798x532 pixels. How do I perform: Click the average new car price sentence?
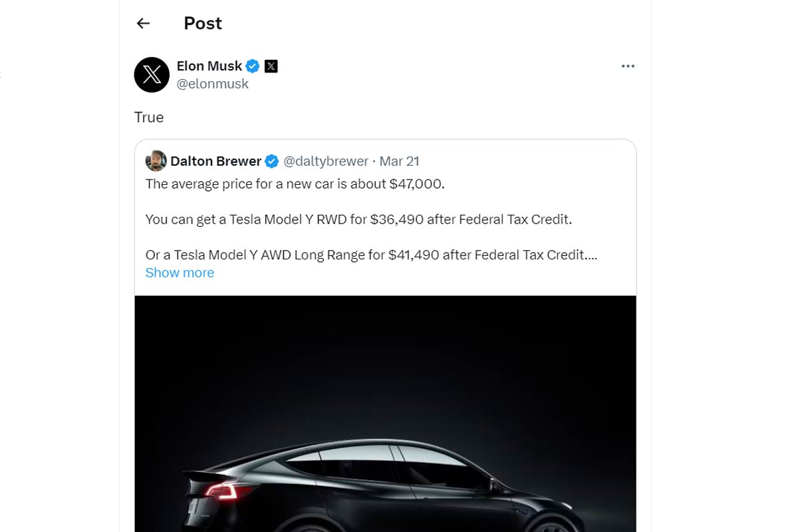[295, 184]
